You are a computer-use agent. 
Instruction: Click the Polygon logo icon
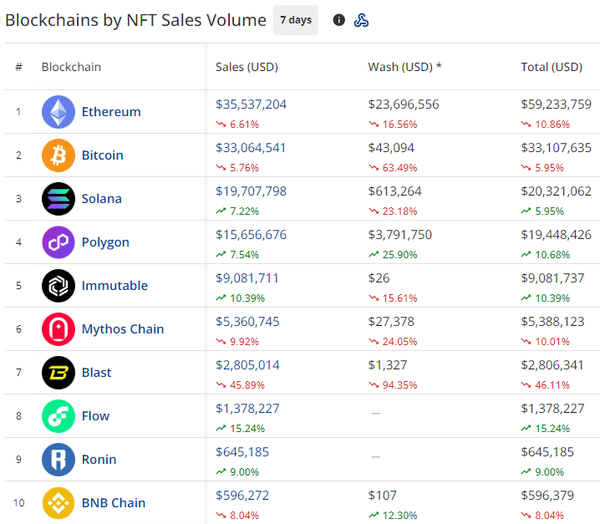click(x=58, y=242)
